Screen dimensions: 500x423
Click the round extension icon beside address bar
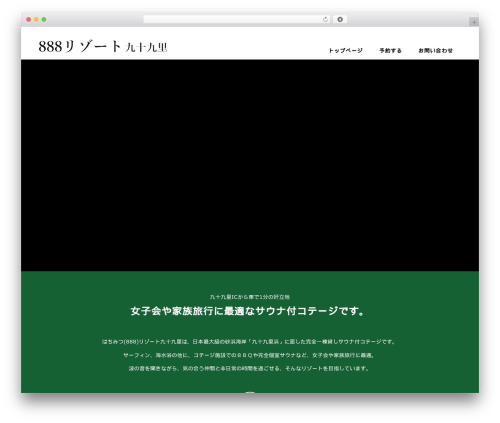pos(340,20)
